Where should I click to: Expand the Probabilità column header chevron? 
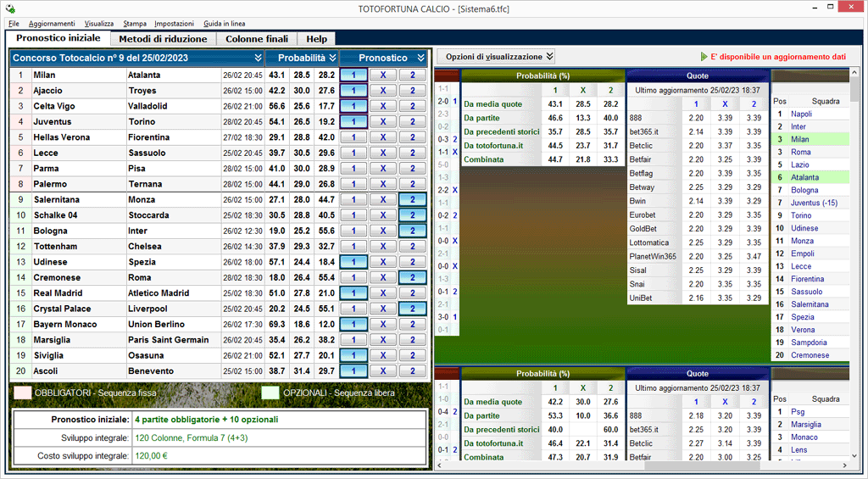[333, 58]
